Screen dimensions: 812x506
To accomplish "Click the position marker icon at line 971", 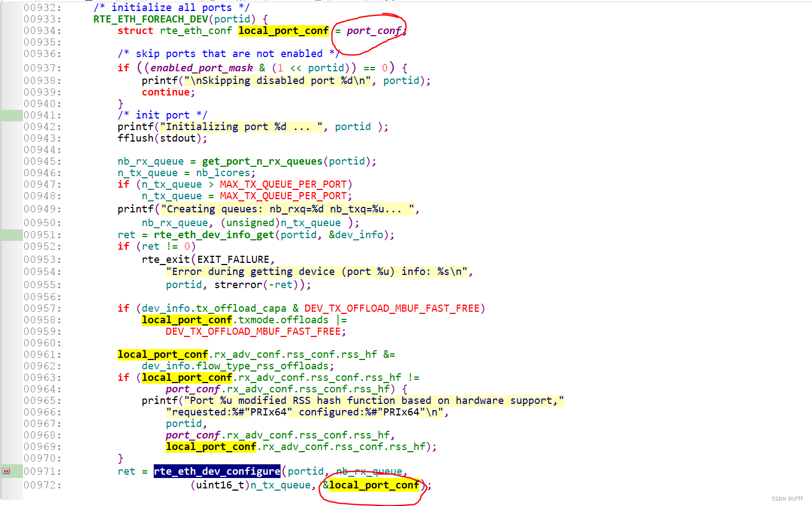I will [x=7, y=471].
